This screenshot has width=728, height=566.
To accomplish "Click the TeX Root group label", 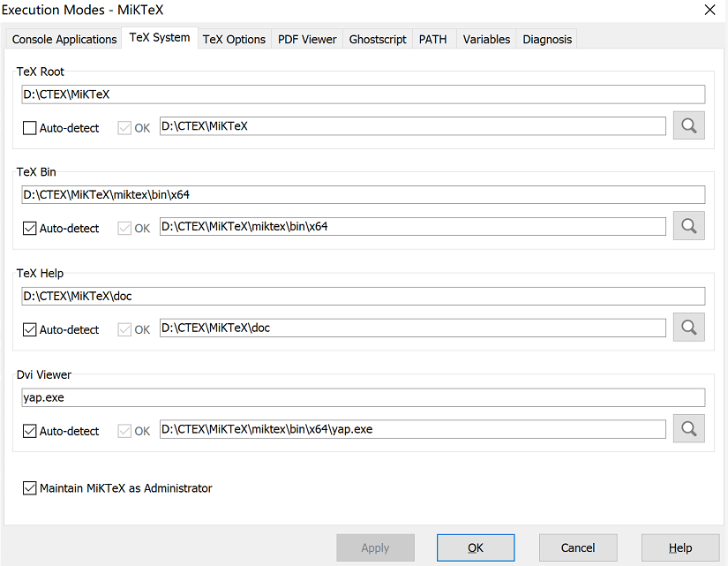I will tap(41, 72).
